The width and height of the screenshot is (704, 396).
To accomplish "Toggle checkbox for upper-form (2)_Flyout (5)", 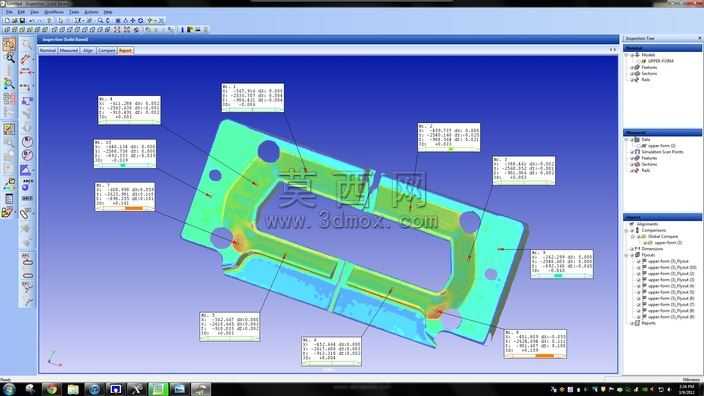I will pos(639,292).
